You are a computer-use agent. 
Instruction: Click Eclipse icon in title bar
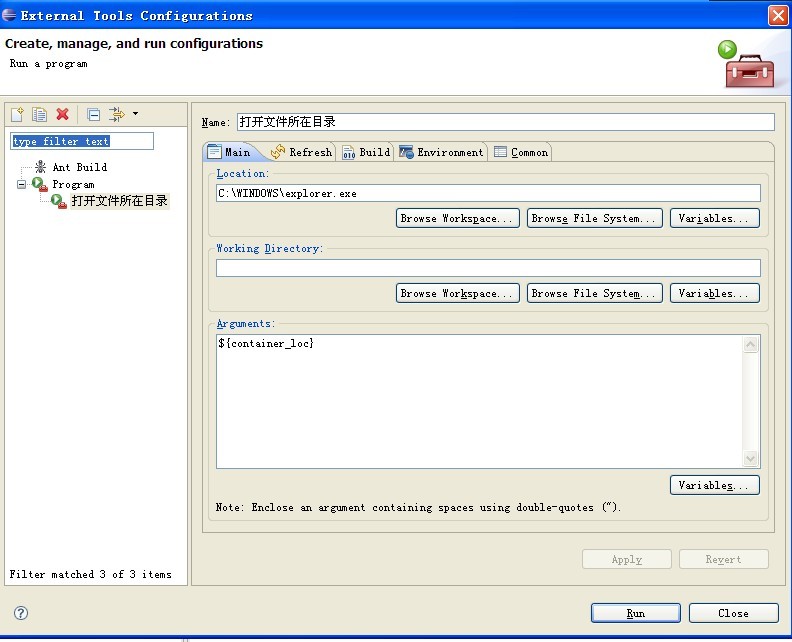(9, 15)
